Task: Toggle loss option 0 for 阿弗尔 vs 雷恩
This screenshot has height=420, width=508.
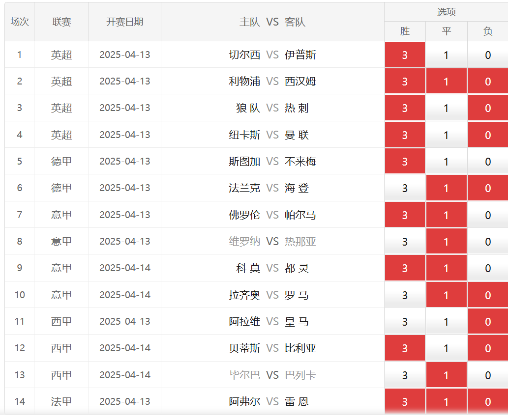Action: pyautogui.click(x=488, y=401)
